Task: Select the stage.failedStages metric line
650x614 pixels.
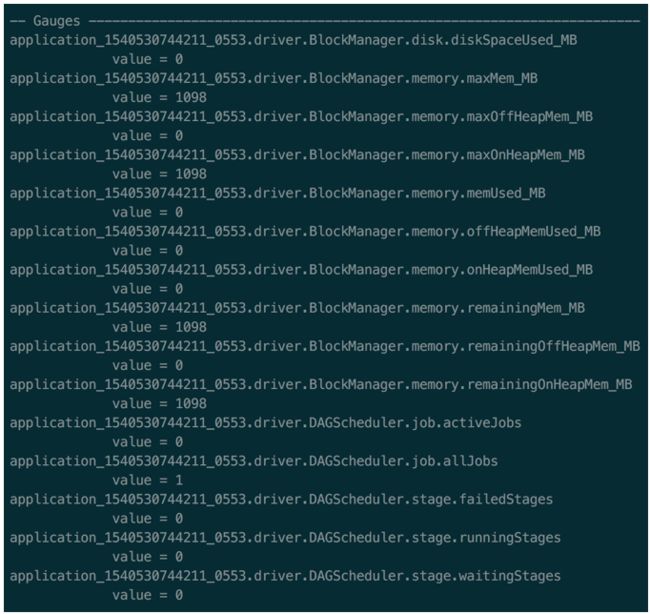Action: [x=281, y=500]
